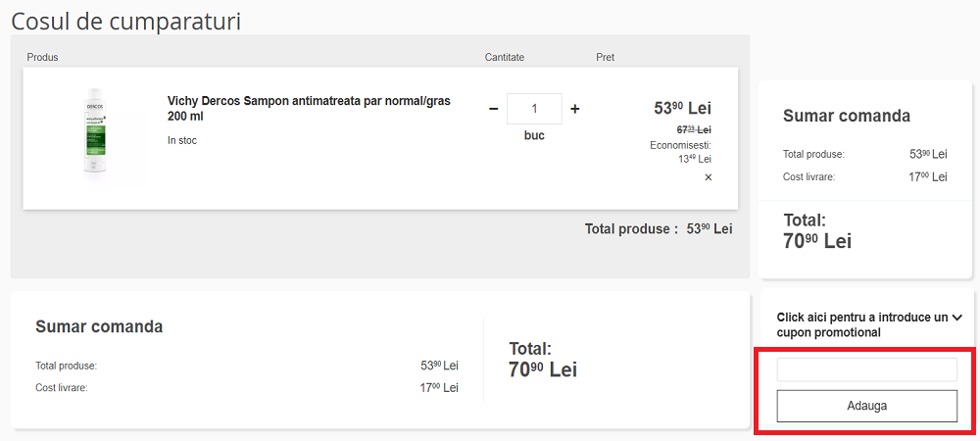The width and height of the screenshot is (980, 441).
Task: Click the Economisesti savings text
Action: click(680, 145)
